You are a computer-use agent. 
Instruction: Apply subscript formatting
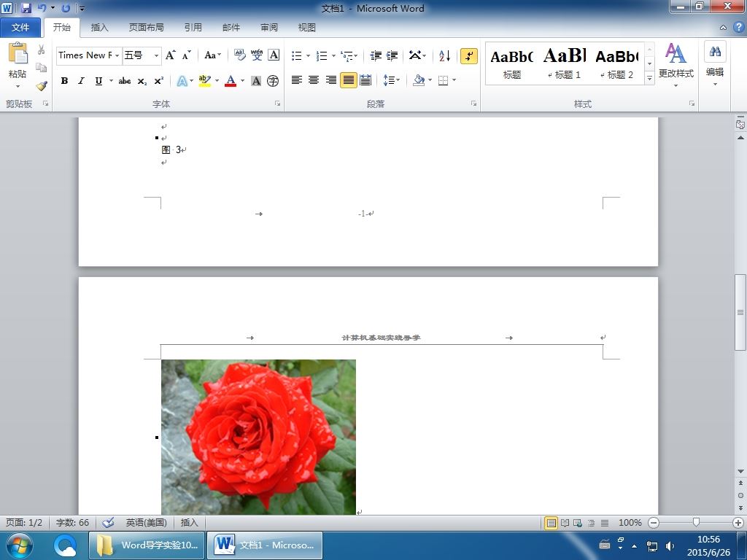pos(142,81)
